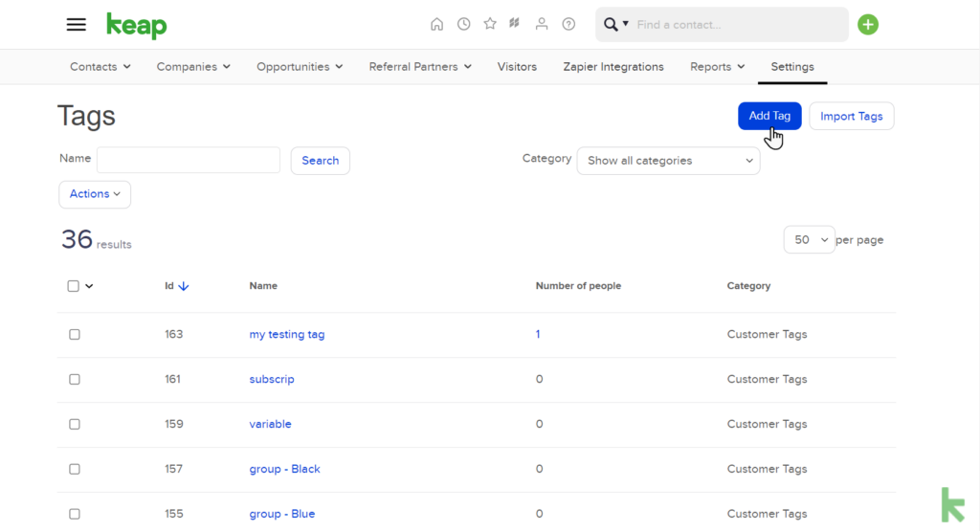The height and width of the screenshot is (531, 980).
Task: Toggle the select-all checkbox in header
Action: 73,286
